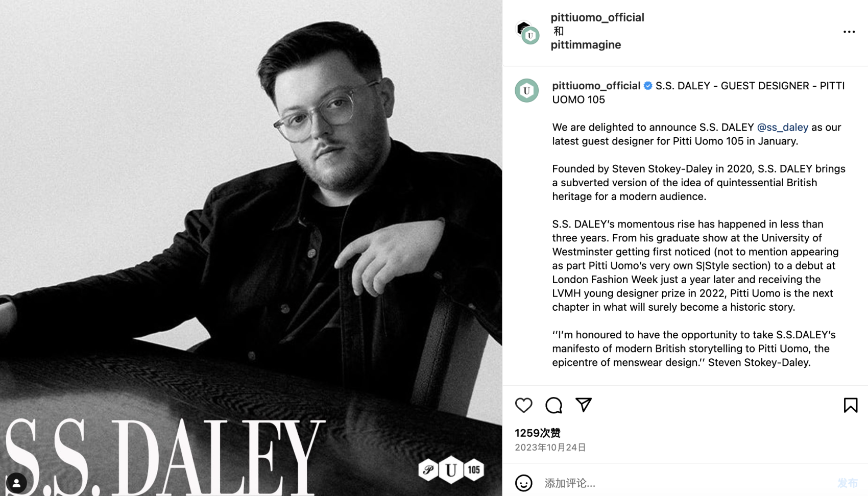Screen dimensions: 868x496
Task: Open the three-dot more options menu
Action: [x=849, y=32]
